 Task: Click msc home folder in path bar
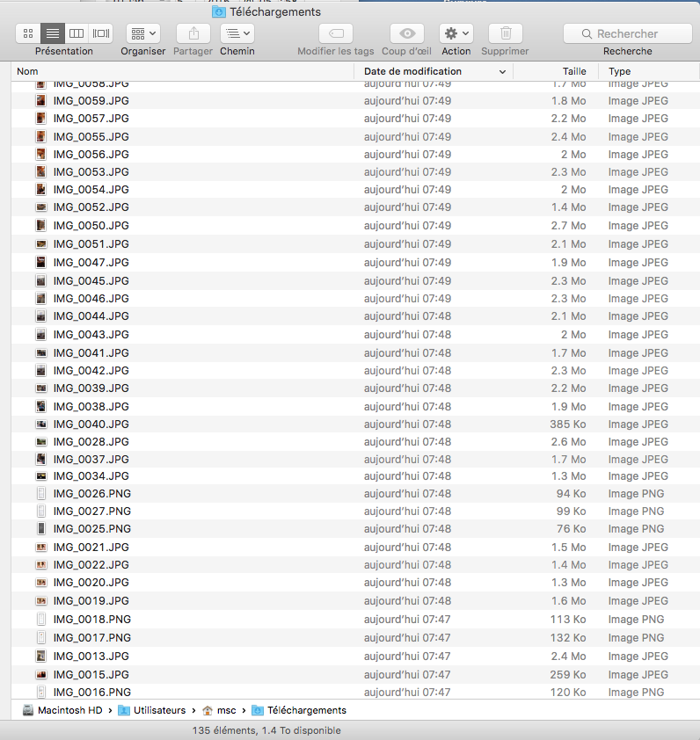[220, 710]
